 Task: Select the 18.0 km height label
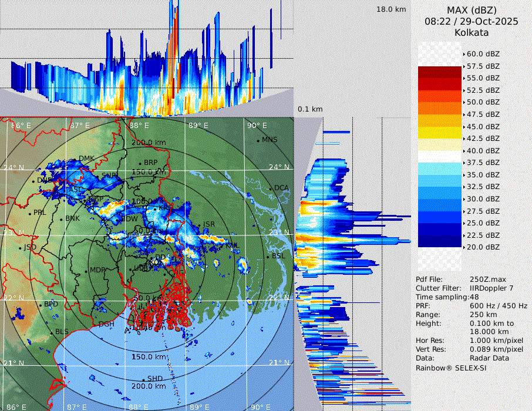(x=391, y=9)
